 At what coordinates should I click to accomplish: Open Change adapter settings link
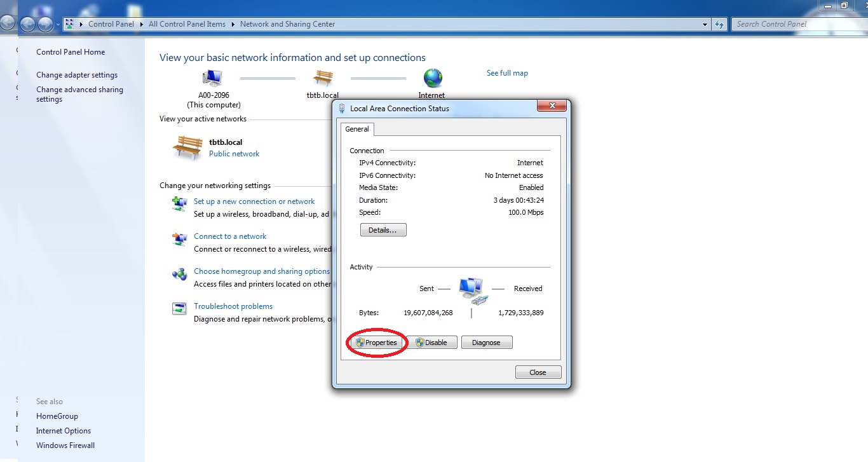pyautogui.click(x=77, y=75)
